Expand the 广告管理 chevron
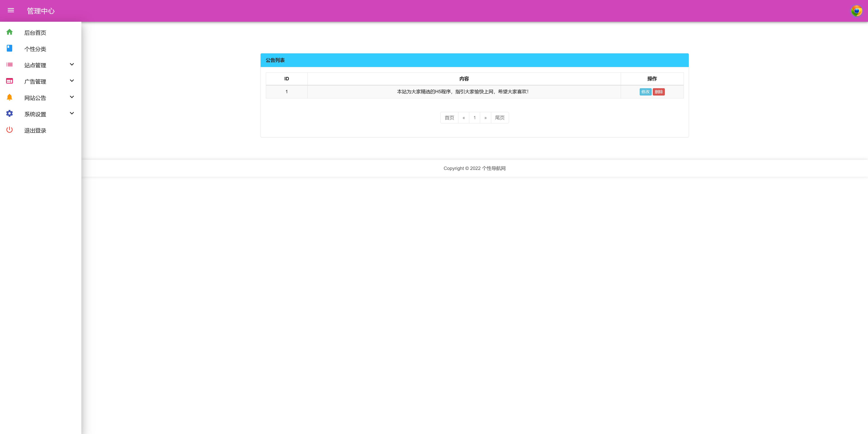The image size is (868, 434). (x=72, y=81)
